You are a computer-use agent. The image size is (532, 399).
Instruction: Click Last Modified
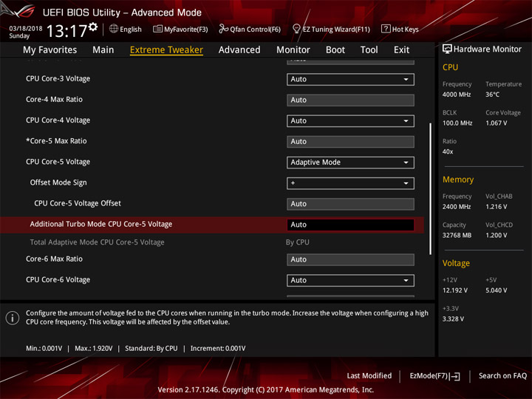[369, 375]
